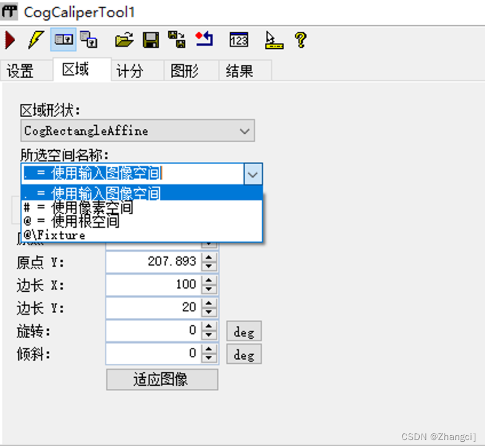Choose the '@\Fixture' space option
The image size is (485, 448).
coord(142,235)
